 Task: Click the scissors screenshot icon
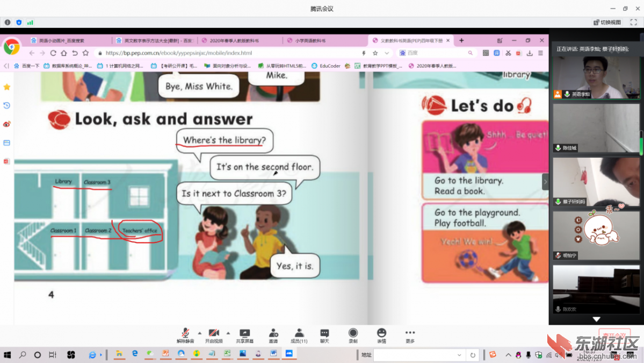508,53
